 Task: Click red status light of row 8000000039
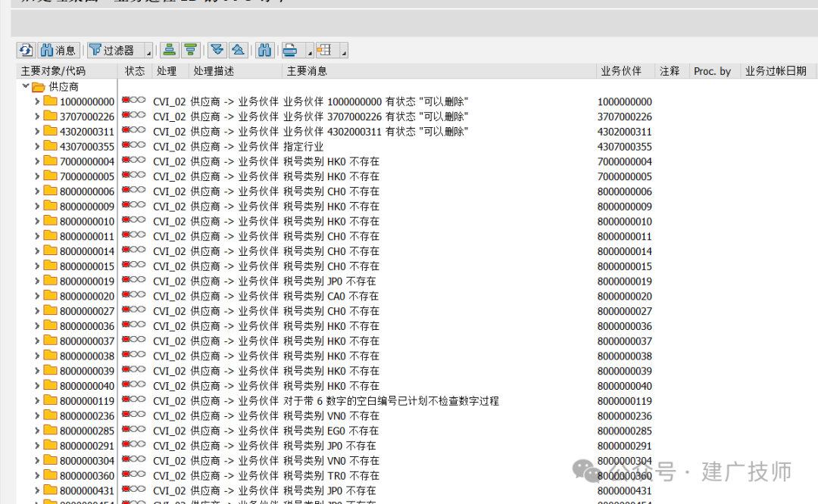[126, 369]
